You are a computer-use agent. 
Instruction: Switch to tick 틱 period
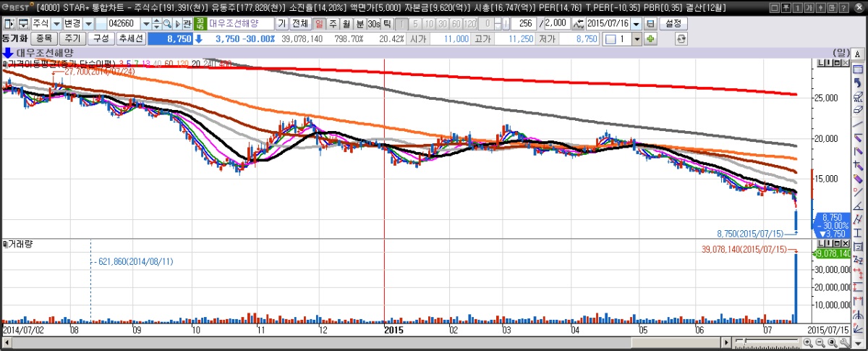coord(386,23)
